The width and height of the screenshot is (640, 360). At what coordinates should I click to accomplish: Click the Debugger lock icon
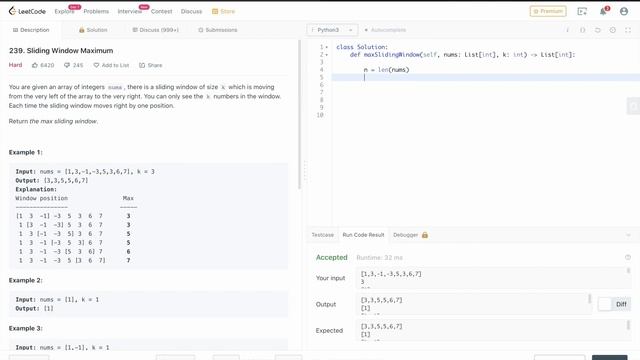[x=425, y=235]
